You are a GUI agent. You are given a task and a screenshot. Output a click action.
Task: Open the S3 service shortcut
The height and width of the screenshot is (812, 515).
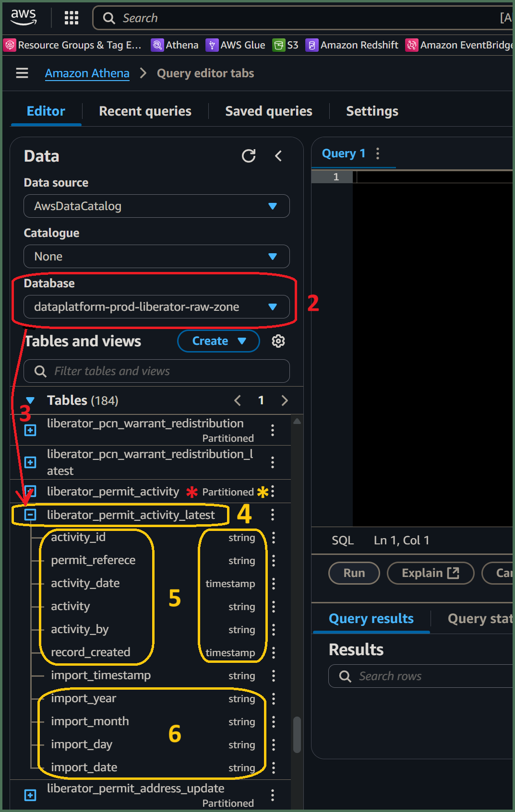pos(286,45)
